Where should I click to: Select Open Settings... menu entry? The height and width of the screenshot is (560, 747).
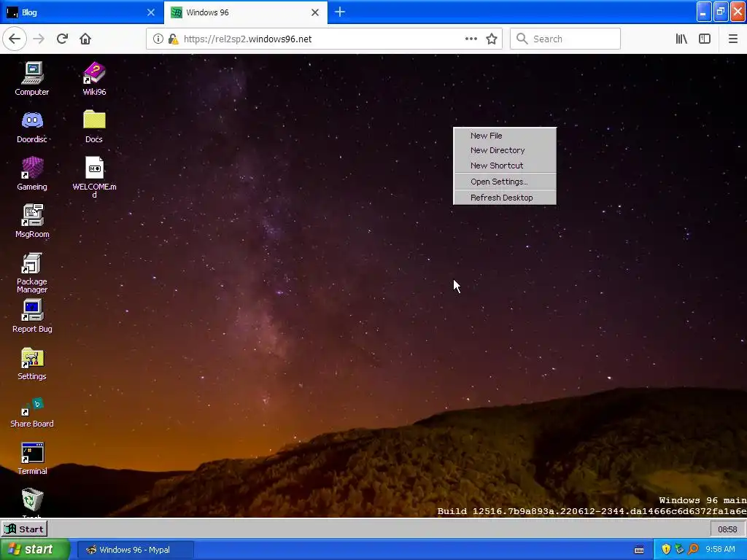[x=505, y=182]
